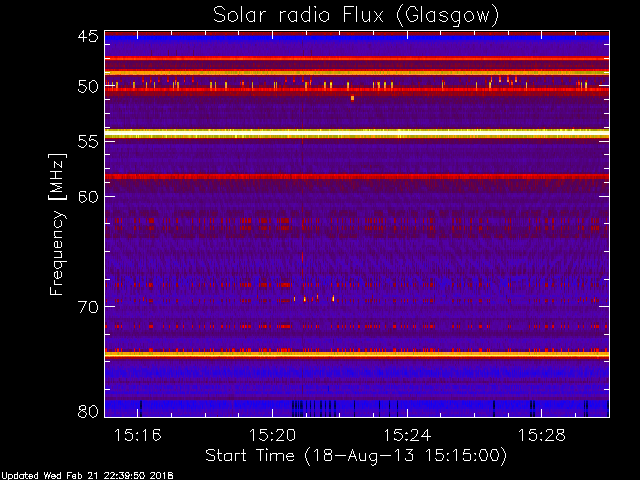Click the 'Frequency [MHz]' axis label
640x480 pixels.
pyautogui.click(x=57, y=224)
